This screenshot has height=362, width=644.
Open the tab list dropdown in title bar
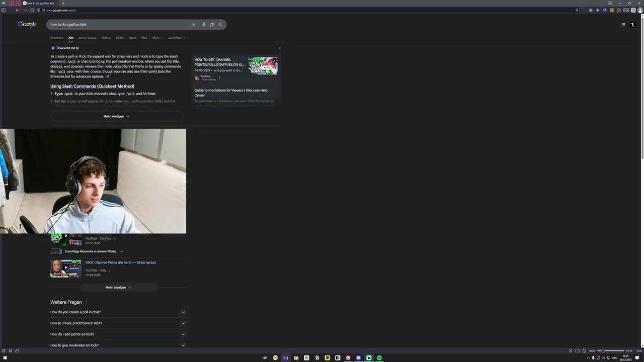tap(610, 3)
